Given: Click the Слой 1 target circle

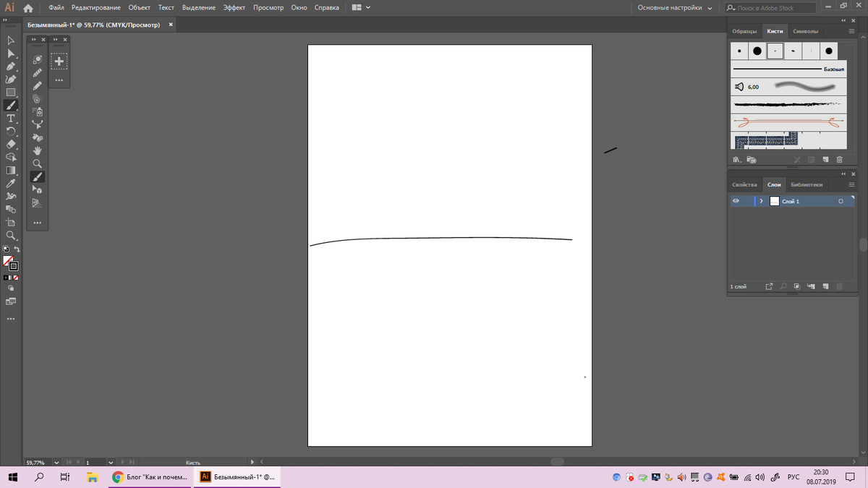Looking at the screenshot, I should click(x=841, y=201).
